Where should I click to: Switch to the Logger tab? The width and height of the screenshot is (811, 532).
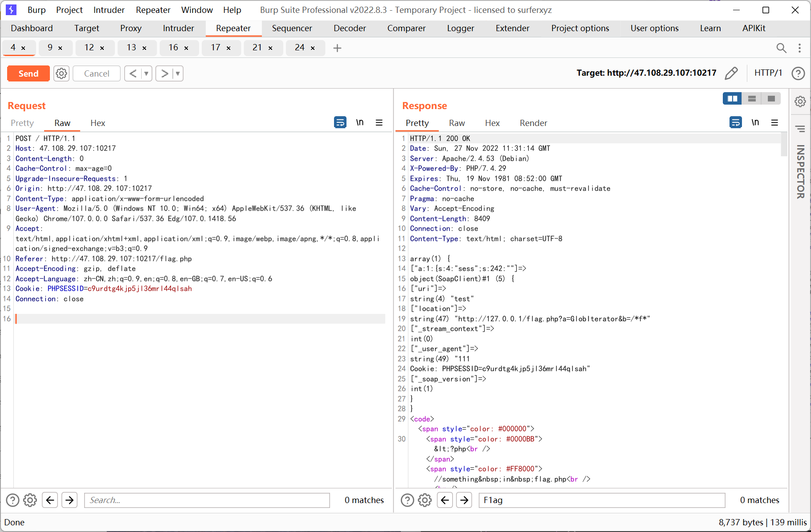pos(461,28)
